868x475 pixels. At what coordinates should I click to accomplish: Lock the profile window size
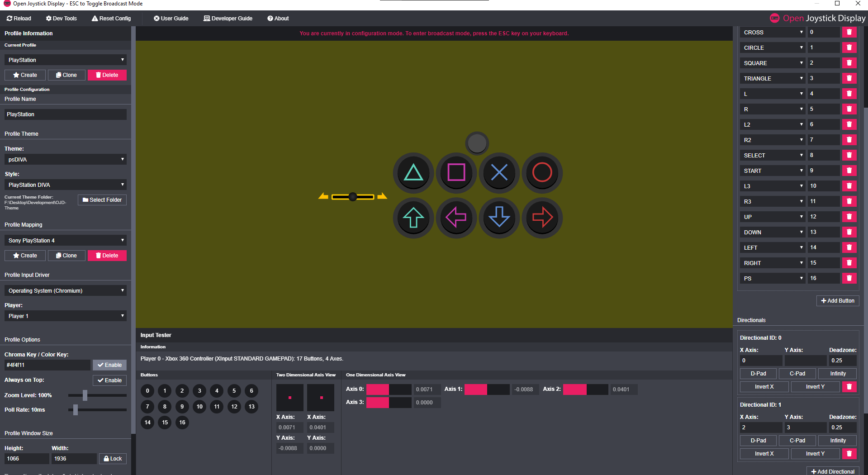pyautogui.click(x=113, y=459)
